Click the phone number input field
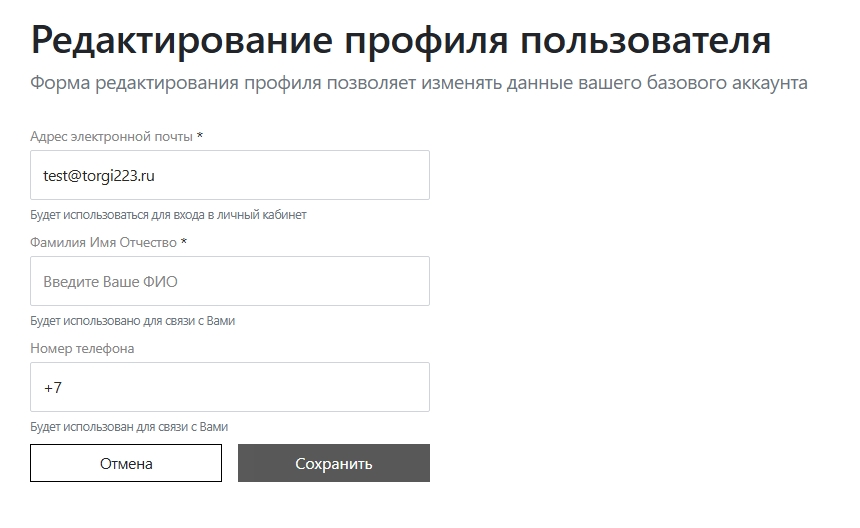860x528 pixels. pos(230,387)
